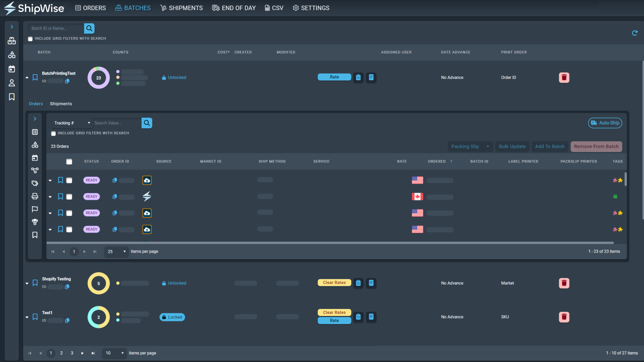The image size is (644, 362).
Task: Enable Include Grid Filters With Search for batches
Action: click(x=30, y=39)
